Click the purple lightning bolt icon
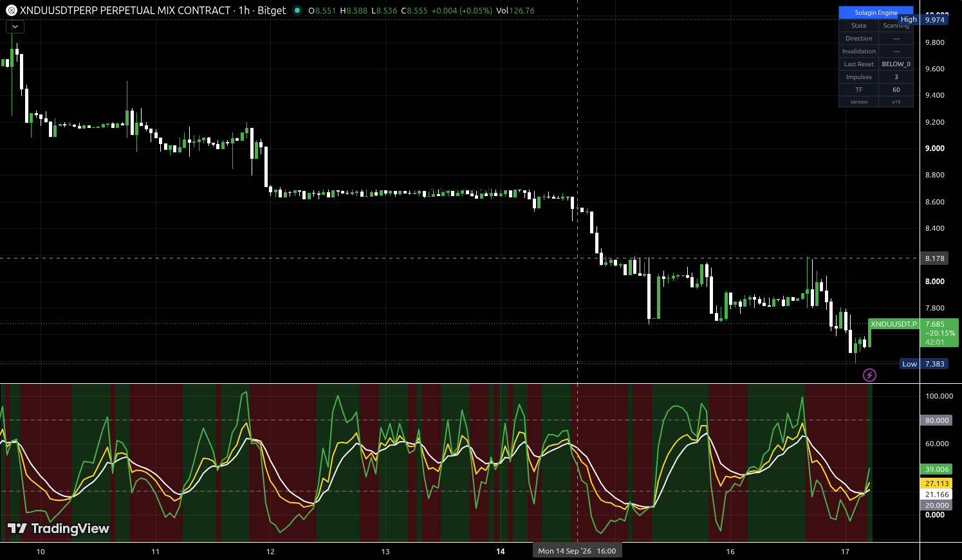Viewport: 962px width, 560px height. tap(869, 375)
